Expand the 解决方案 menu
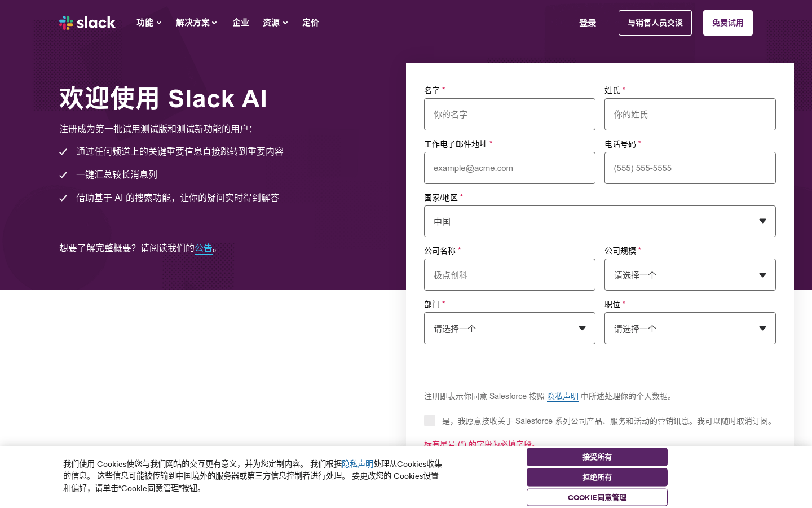Viewport: 812px width, 508px height. tap(196, 23)
